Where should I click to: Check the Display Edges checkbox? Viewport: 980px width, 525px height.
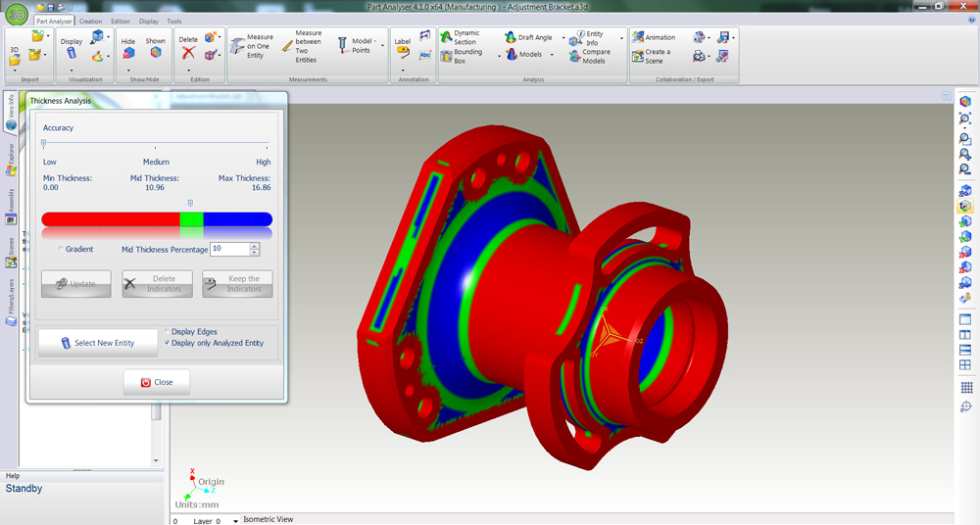point(168,331)
